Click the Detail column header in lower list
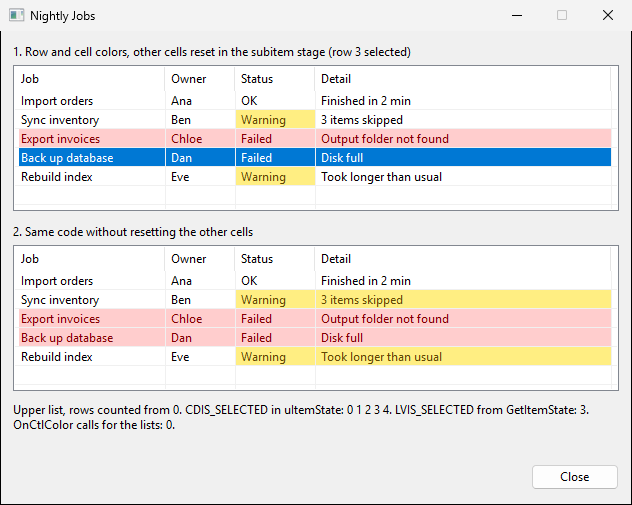This screenshot has height=505, width=632. pos(463,259)
